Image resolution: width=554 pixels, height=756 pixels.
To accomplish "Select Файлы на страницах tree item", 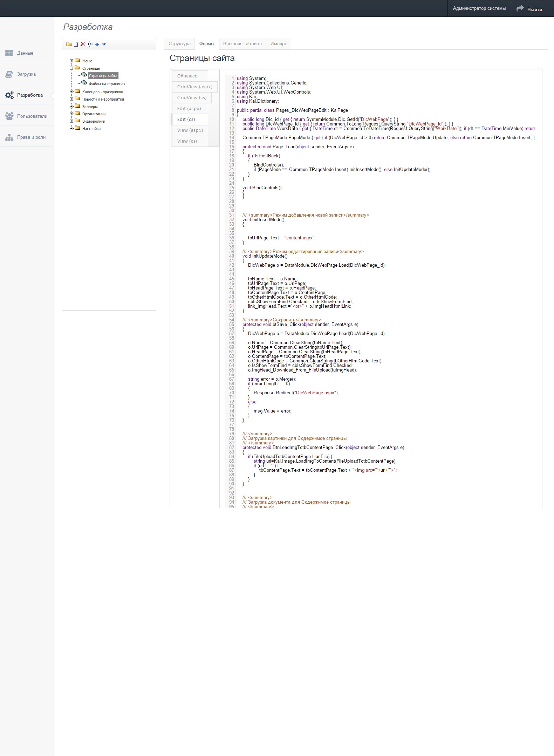I will [107, 84].
